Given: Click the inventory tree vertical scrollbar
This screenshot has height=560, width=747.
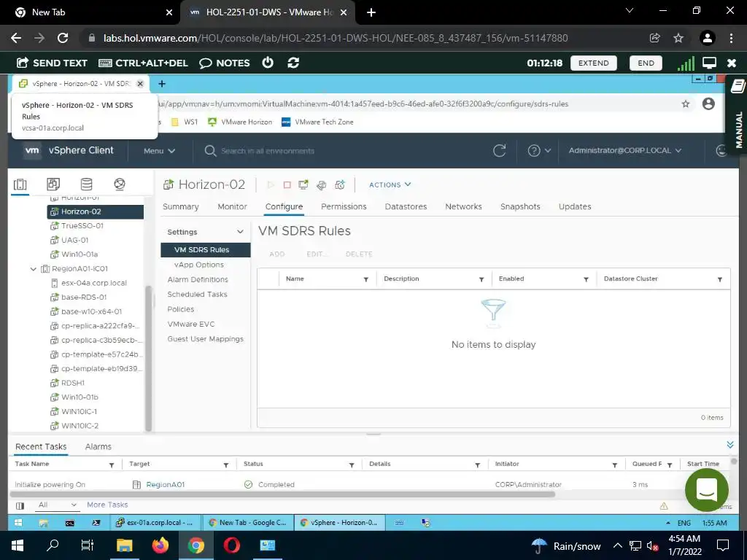Looking at the screenshot, I should [148, 359].
